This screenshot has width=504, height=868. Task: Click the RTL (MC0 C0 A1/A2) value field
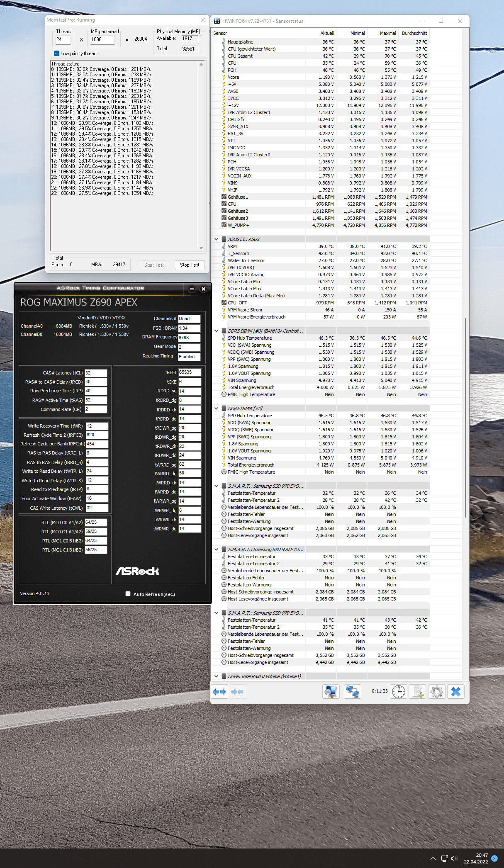click(x=96, y=523)
